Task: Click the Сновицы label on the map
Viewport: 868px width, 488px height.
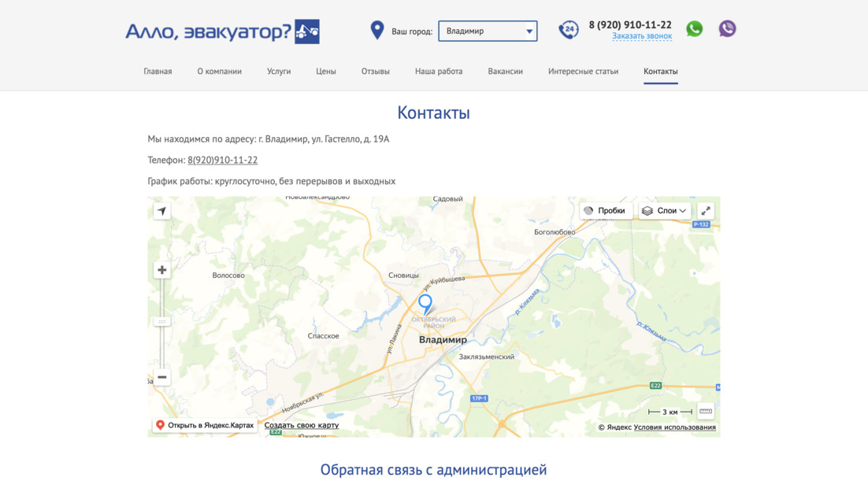Action: (403, 275)
